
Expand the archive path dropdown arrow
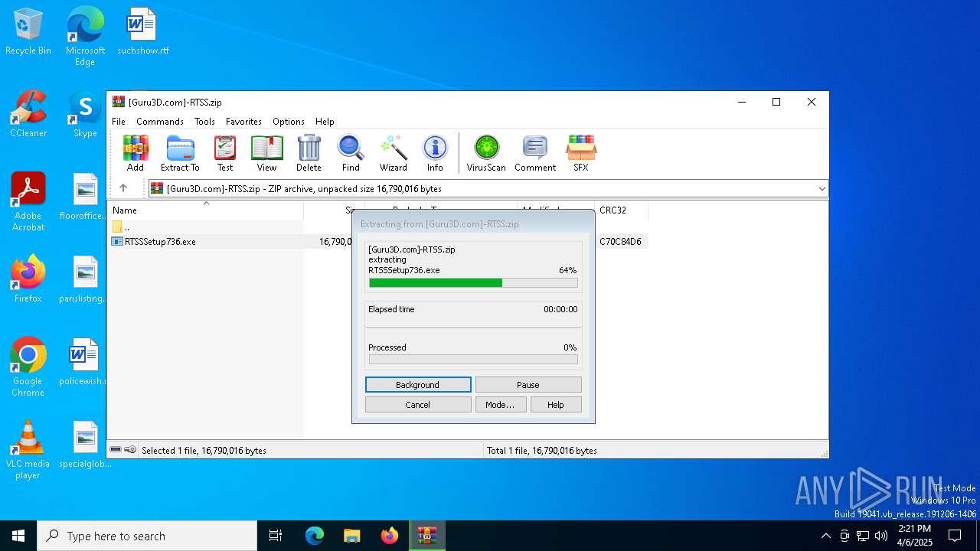[822, 188]
